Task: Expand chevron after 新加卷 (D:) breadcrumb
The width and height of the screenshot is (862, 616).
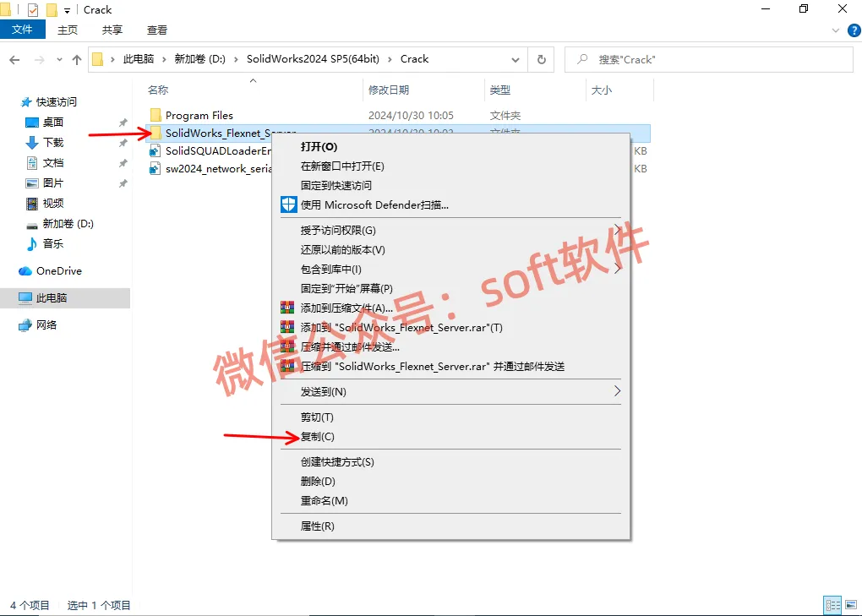Action: 236,59
